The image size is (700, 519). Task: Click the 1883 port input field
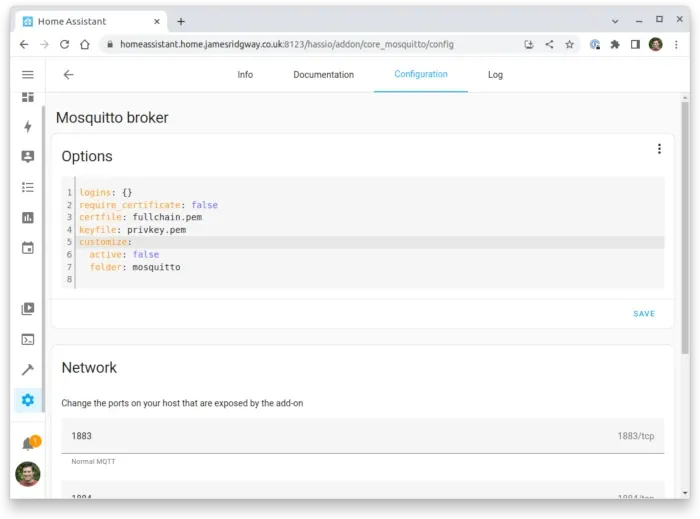[362, 436]
